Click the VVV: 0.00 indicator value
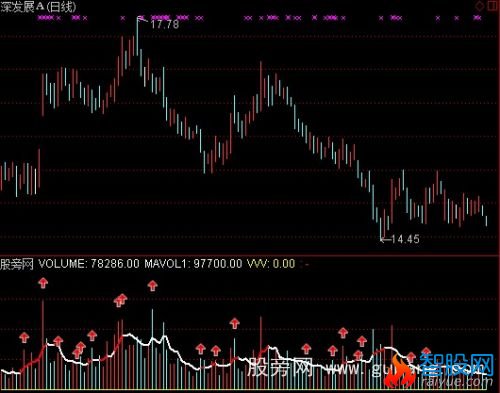 271,264
